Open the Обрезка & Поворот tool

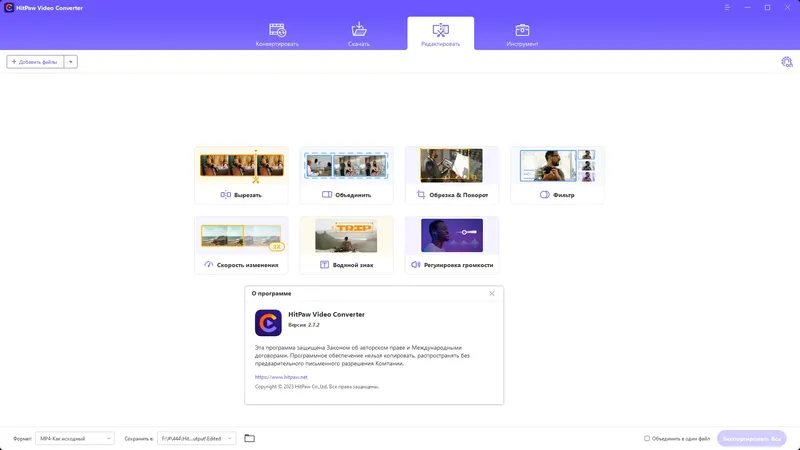coord(452,175)
